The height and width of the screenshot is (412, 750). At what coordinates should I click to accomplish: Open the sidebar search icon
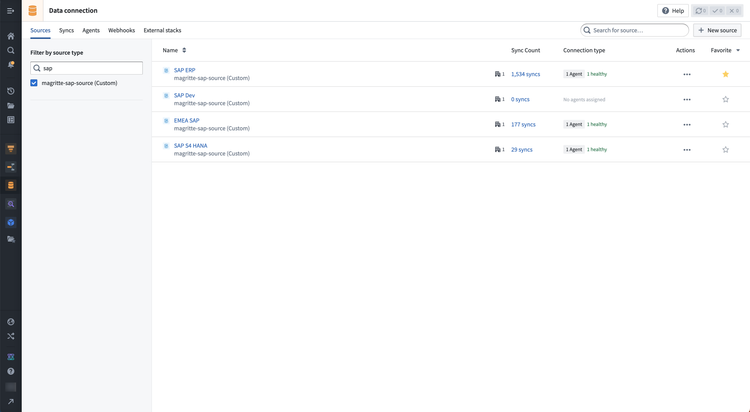(x=11, y=50)
